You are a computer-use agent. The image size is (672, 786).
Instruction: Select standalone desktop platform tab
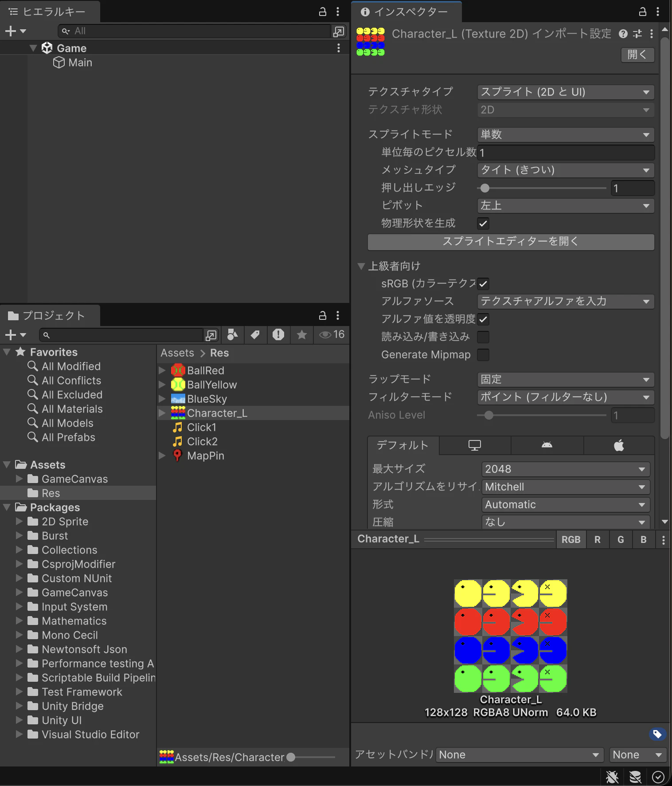(x=475, y=445)
